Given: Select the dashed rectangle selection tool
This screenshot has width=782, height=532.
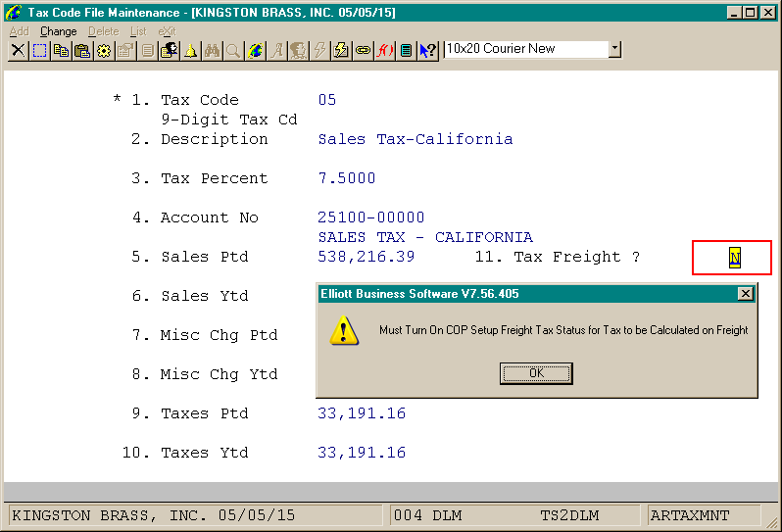Looking at the screenshot, I should click(x=39, y=50).
